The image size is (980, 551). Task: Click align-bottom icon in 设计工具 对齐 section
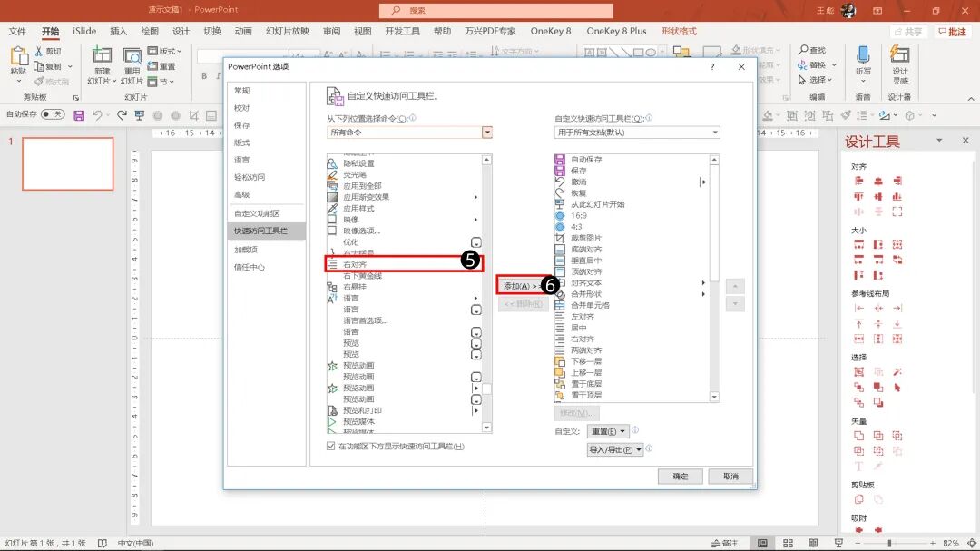pos(897,196)
